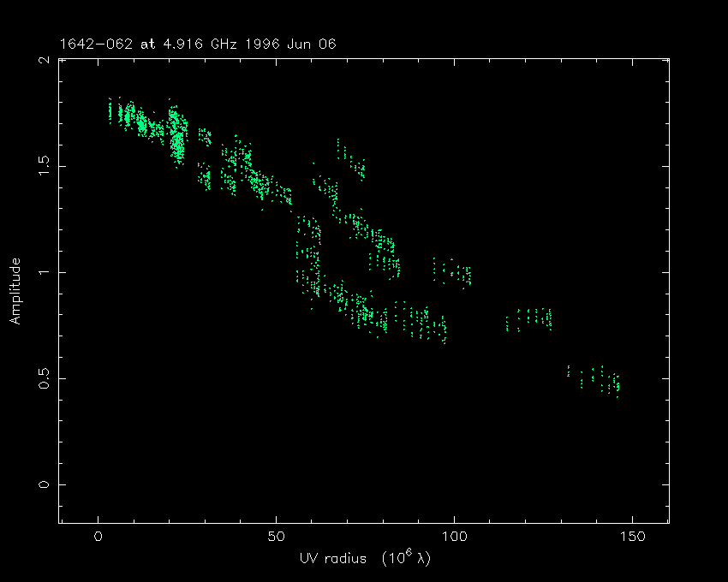Viewport: 728px width, 582px height.
Task: Click the x-axis tick label "150"
Action: click(631, 537)
